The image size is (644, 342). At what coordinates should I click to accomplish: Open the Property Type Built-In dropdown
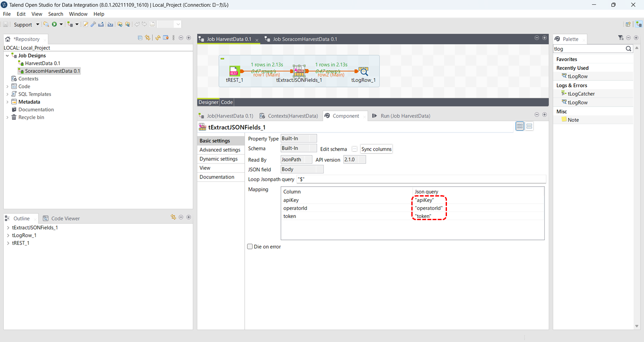(298, 138)
